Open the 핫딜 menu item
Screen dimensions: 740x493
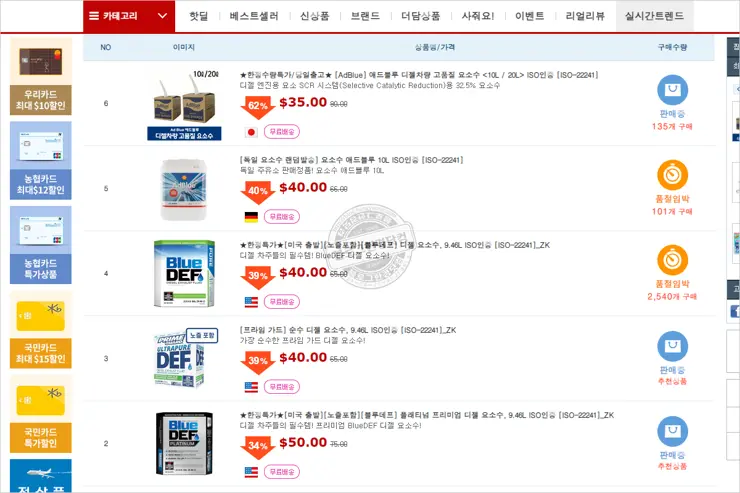click(x=198, y=16)
